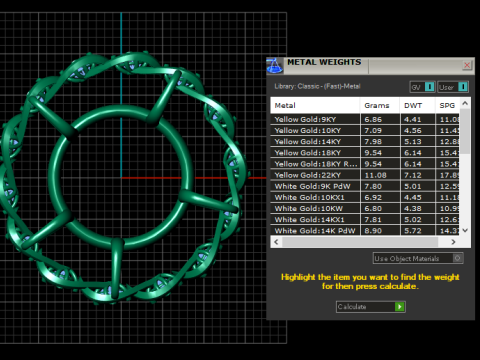Click horizontal scroll right arrow
The width and height of the screenshot is (480, 360).
(x=453, y=242)
